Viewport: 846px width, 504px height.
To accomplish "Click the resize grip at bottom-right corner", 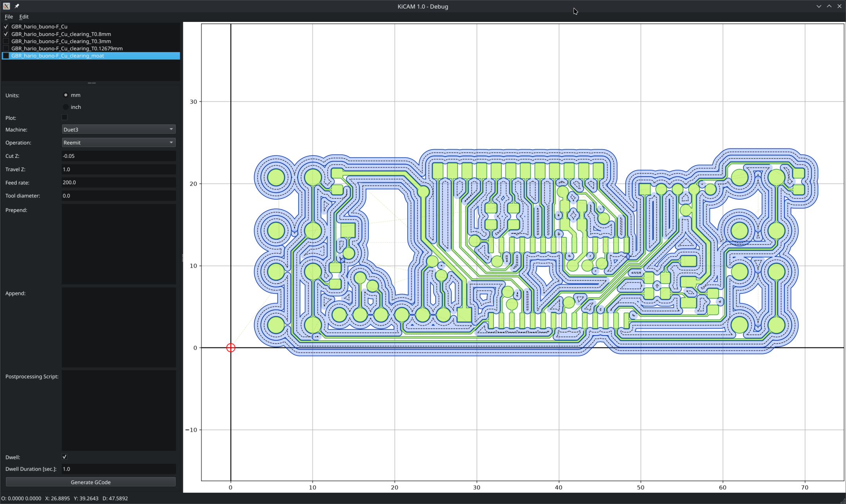I will pyautogui.click(x=843, y=501).
